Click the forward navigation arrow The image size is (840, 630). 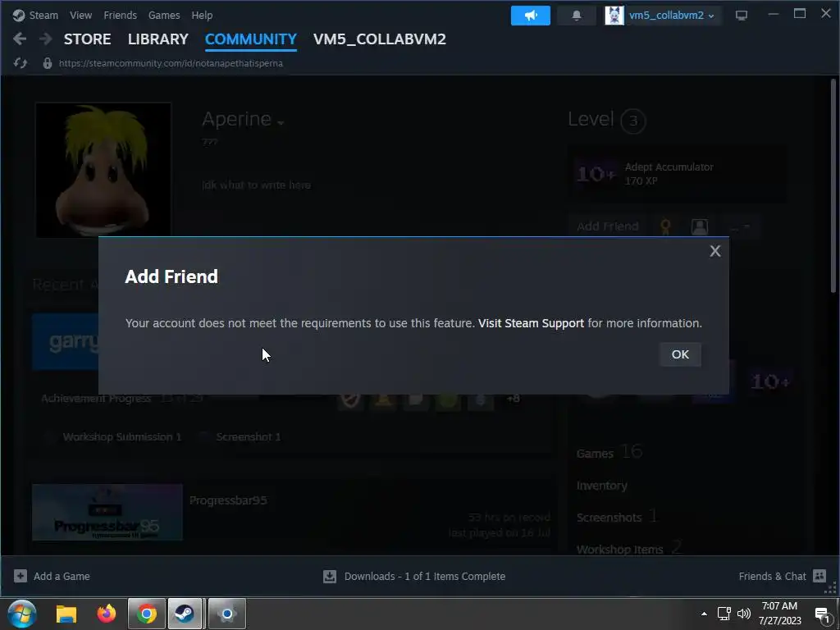pyautogui.click(x=46, y=39)
